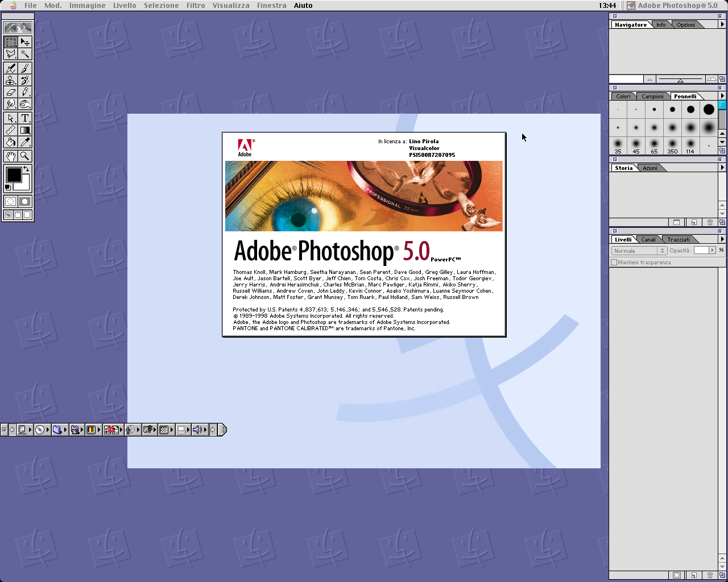
Task: Select the Dodge/Burn/Sponge tool
Action: coord(25,104)
